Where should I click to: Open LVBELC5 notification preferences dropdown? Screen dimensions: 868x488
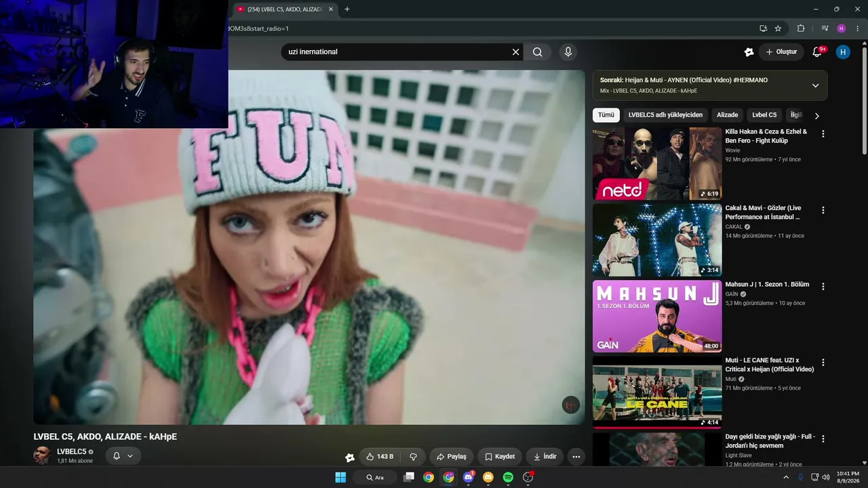point(123,456)
